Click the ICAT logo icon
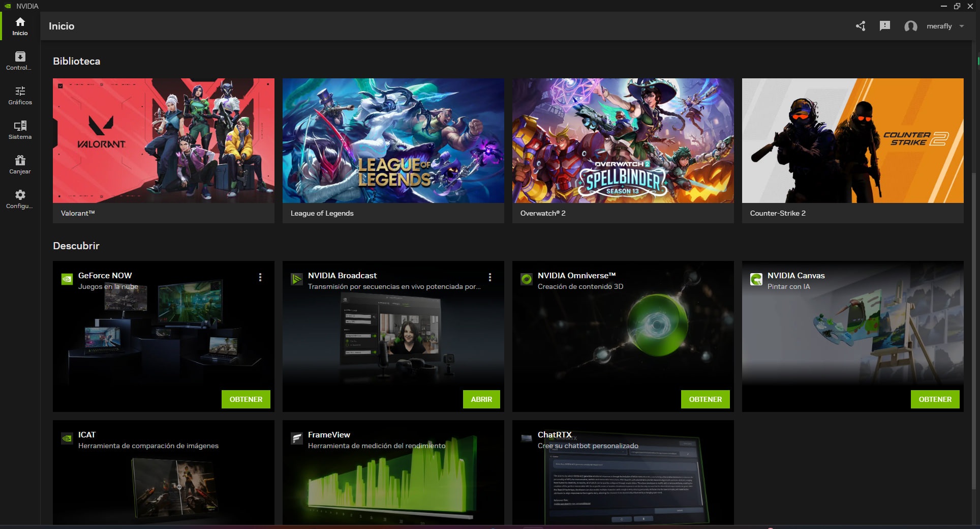This screenshot has height=529, width=980. click(x=67, y=438)
